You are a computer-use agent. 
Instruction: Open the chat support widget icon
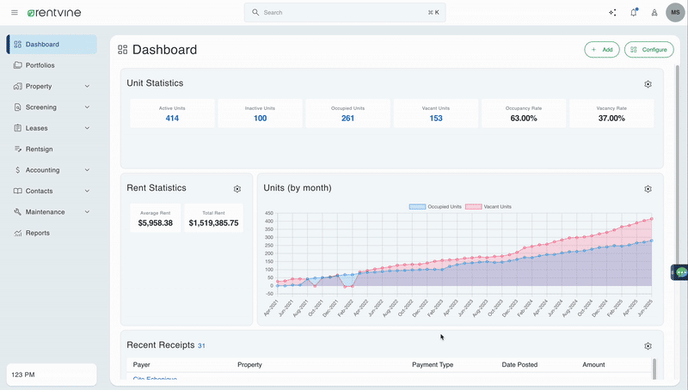coord(681,272)
